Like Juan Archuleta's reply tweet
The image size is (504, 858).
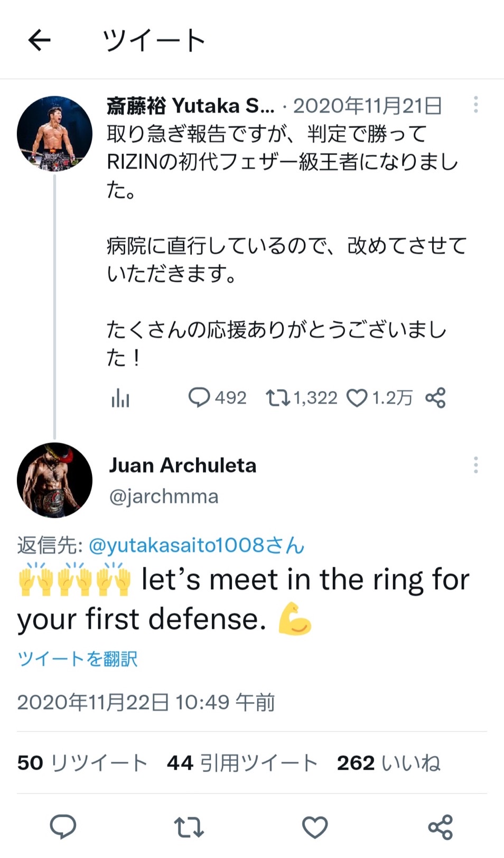(315, 827)
